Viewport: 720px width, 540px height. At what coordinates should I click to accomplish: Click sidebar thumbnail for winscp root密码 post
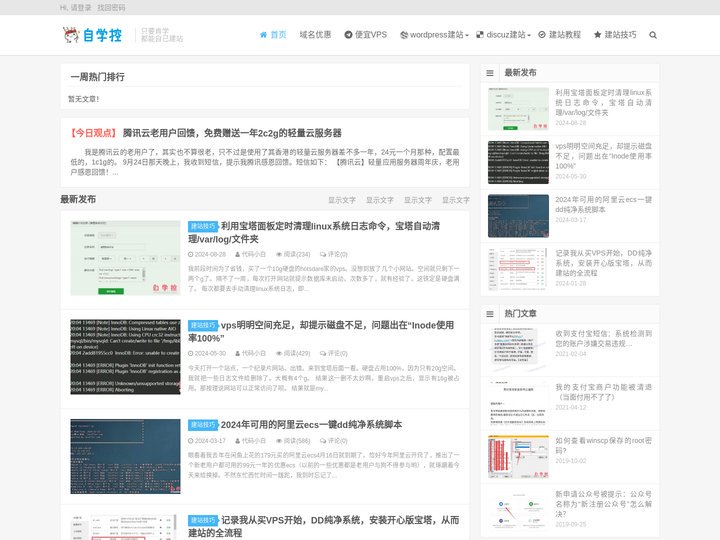tap(518, 457)
